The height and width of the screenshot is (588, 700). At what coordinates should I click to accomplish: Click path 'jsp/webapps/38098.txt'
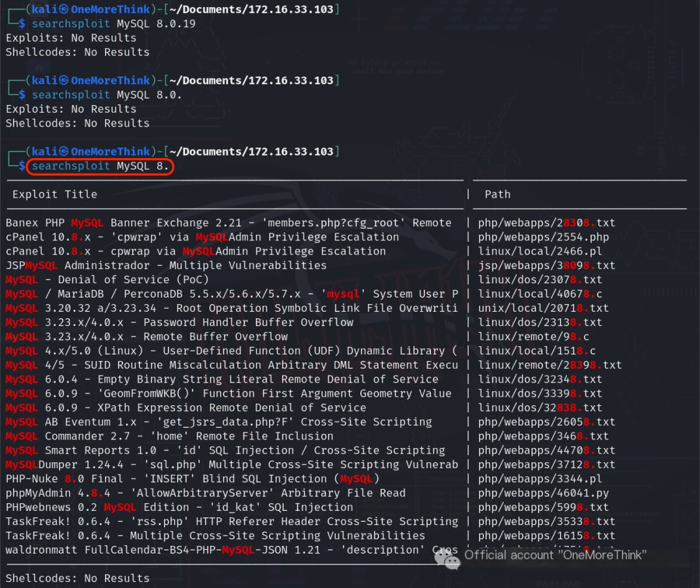pos(546,266)
